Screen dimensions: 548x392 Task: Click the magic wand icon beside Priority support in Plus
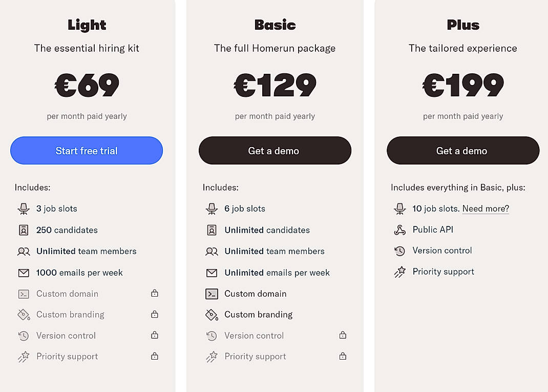pyautogui.click(x=399, y=272)
